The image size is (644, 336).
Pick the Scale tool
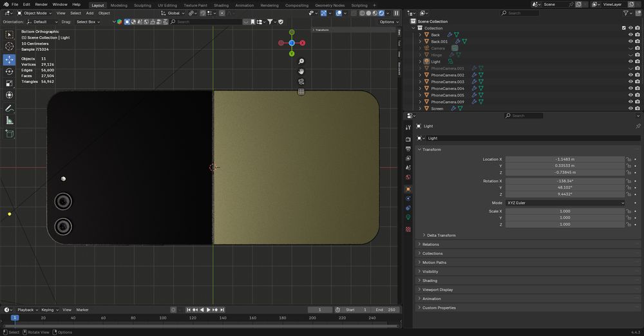point(10,84)
